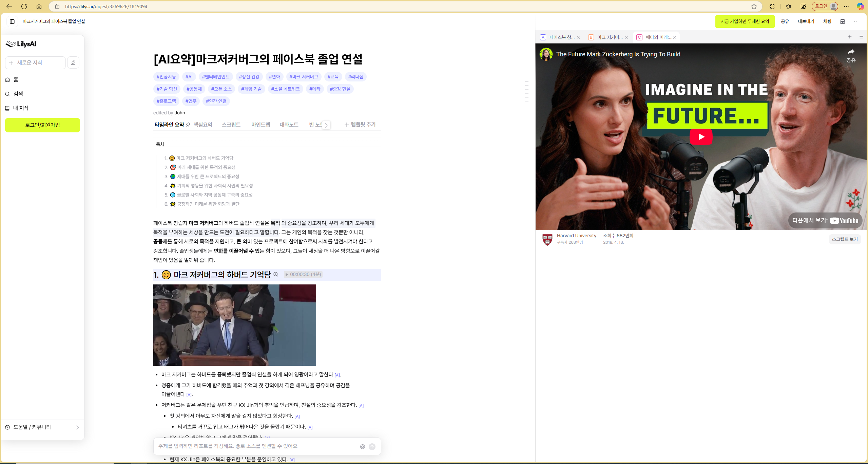This screenshot has width=868, height=464.
Task: Play section from 00:00:30 timestamp
Action: point(303,275)
